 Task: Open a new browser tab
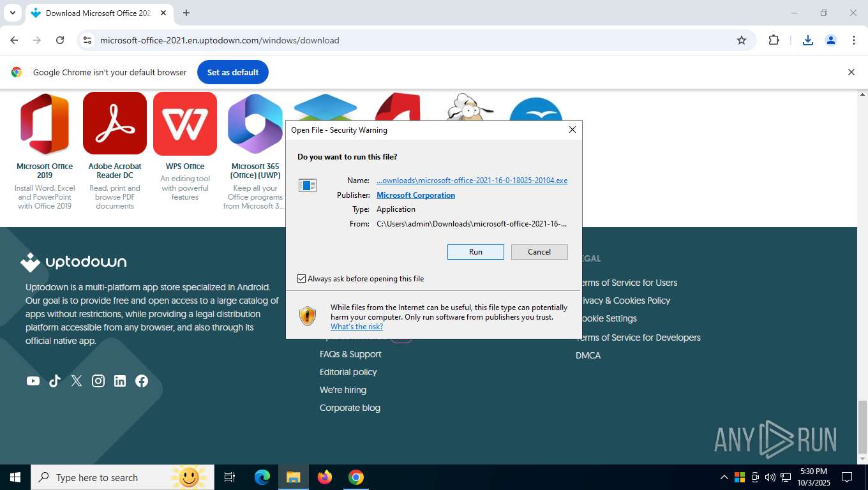click(186, 13)
